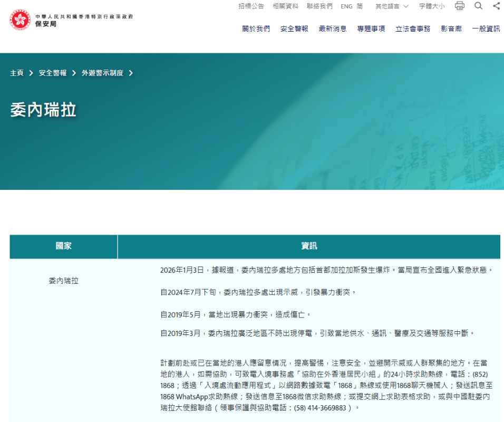
Task: Open the 一般資訊 navigation menu
Action: point(486,30)
